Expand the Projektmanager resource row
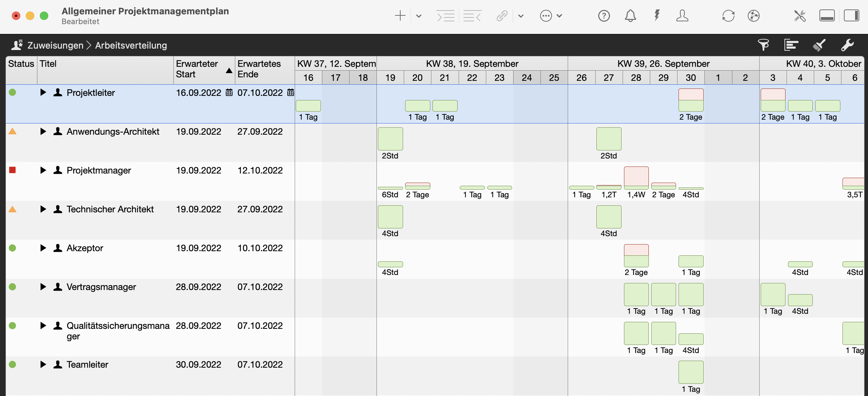The image size is (868, 396). 43,170
